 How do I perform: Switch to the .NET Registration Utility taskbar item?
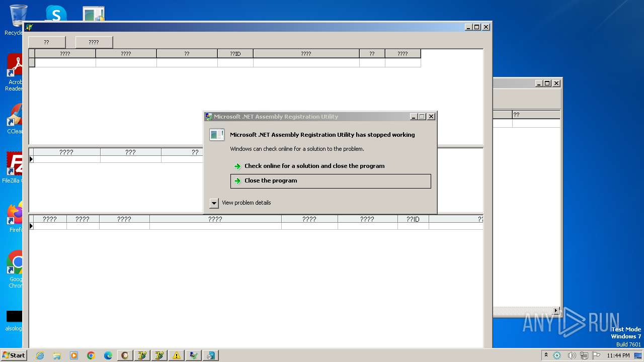(x=193, y=355)
